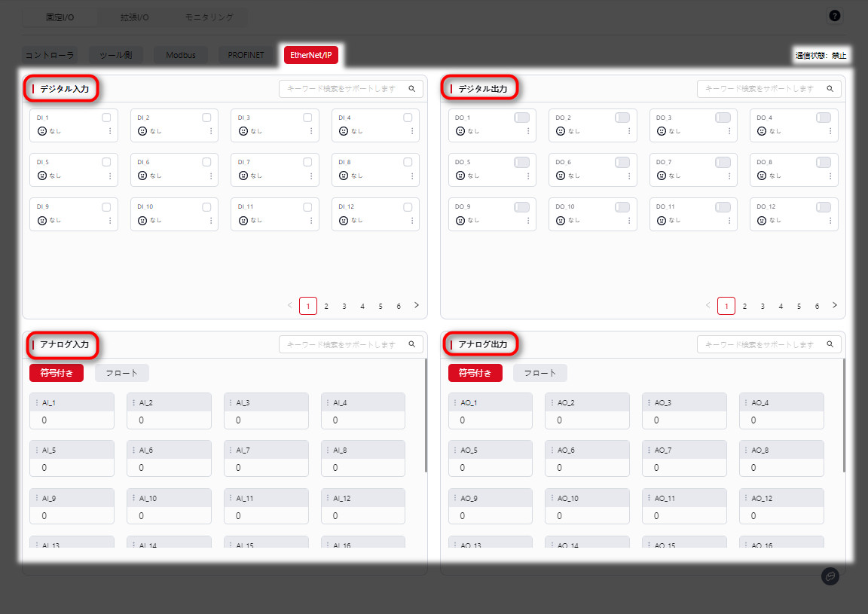The height and width of the screenshot is (614, 868).
Task: Click the smiley face icon on DI_1
Action: [42, 131]
